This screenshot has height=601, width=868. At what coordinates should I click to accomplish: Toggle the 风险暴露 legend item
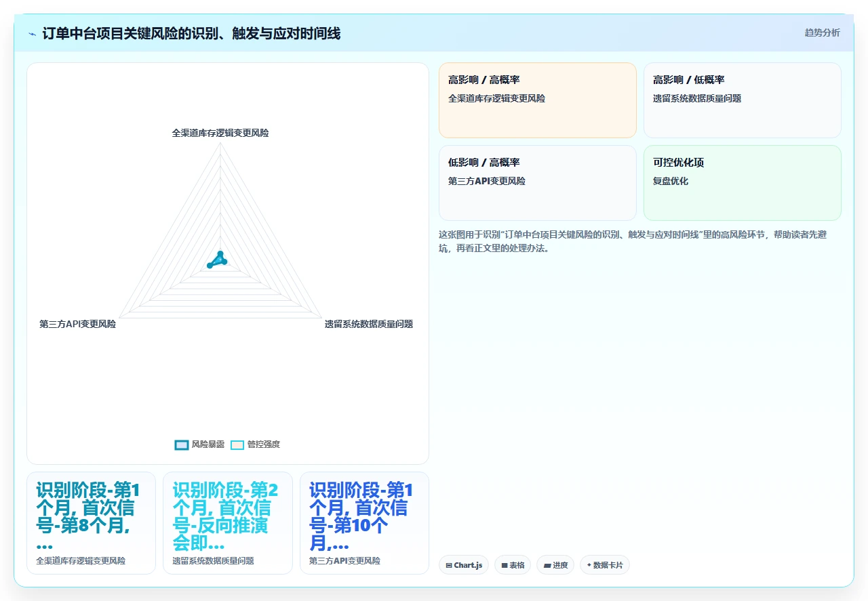199,444
